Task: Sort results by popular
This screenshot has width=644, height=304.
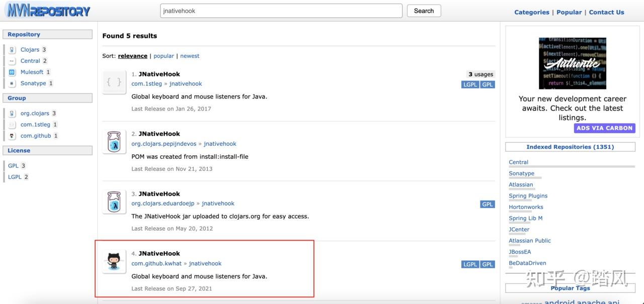Action: 164,56
